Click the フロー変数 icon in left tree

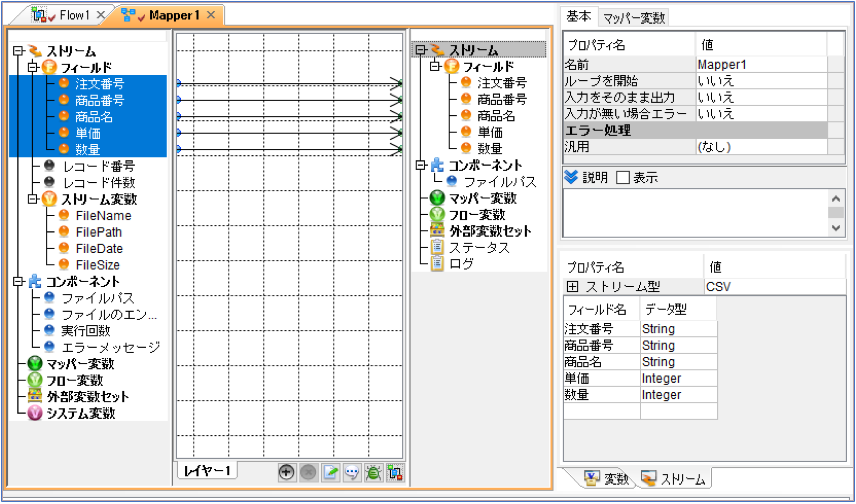[x=35, y=380]
